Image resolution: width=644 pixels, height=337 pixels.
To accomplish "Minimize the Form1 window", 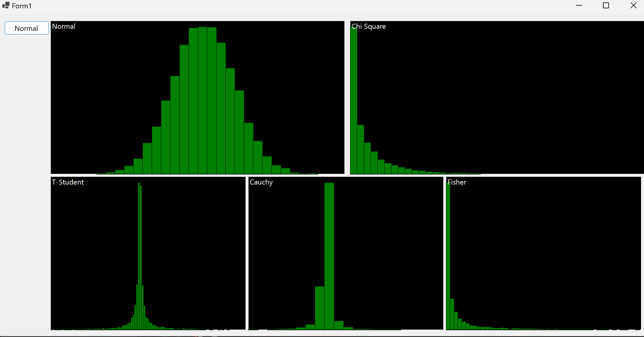I will [579, 6].
